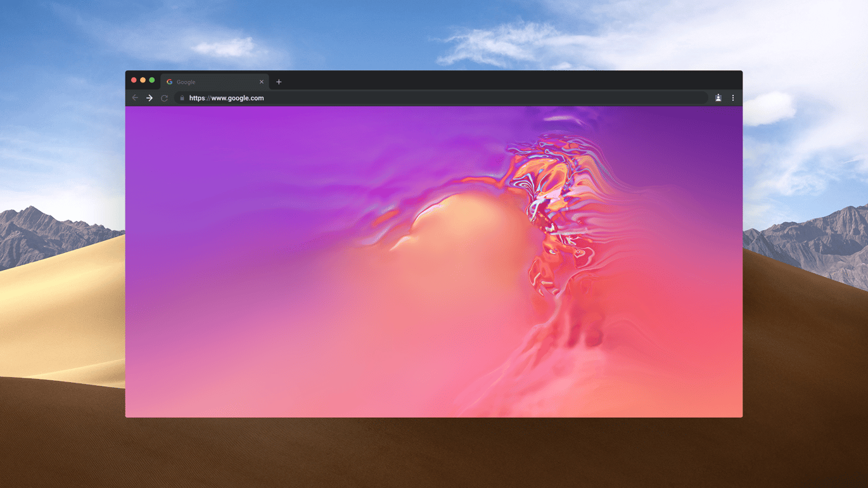
Task: Go forward with the forward arrow
Action: [x=150, y=98]
